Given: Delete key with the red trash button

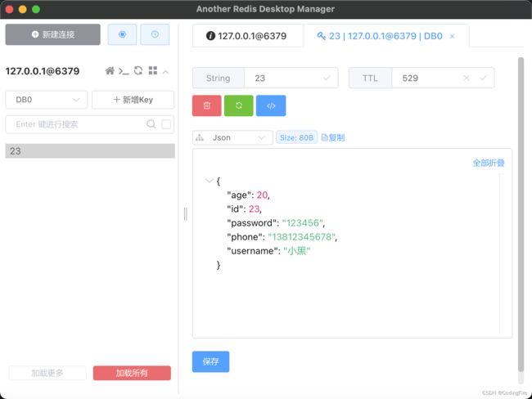Looking at the screenshot, I should coord(206,105).
